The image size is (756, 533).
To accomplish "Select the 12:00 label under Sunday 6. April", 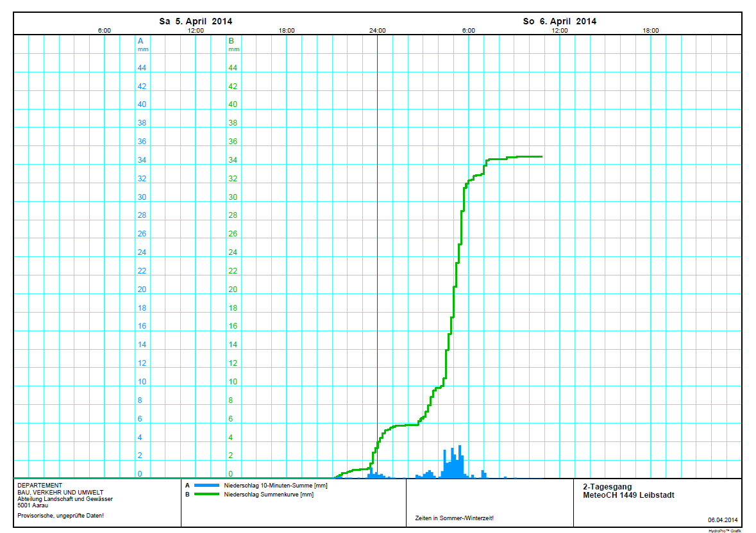I will (559, 30).
